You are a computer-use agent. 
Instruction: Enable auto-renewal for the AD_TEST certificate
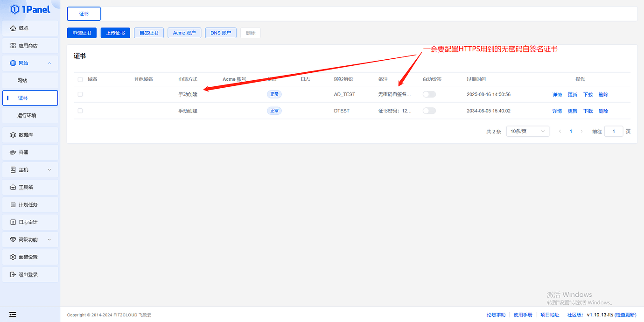coord(429,94)
